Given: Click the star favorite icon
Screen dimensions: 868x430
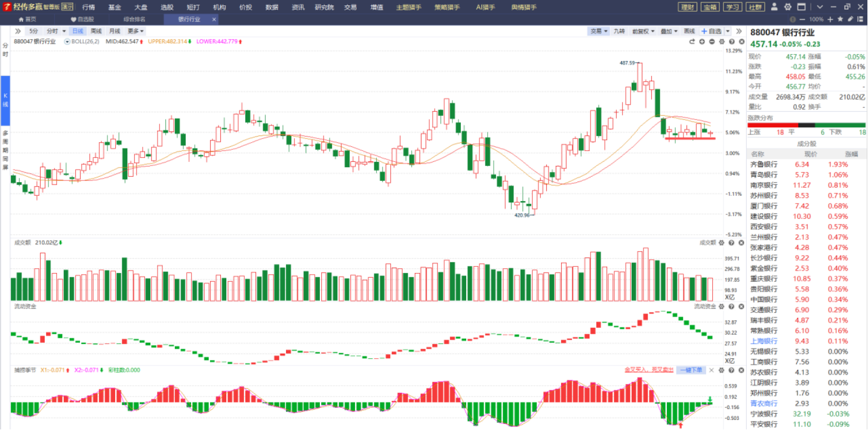Looking at the screenshot, I should coord(840,19).
